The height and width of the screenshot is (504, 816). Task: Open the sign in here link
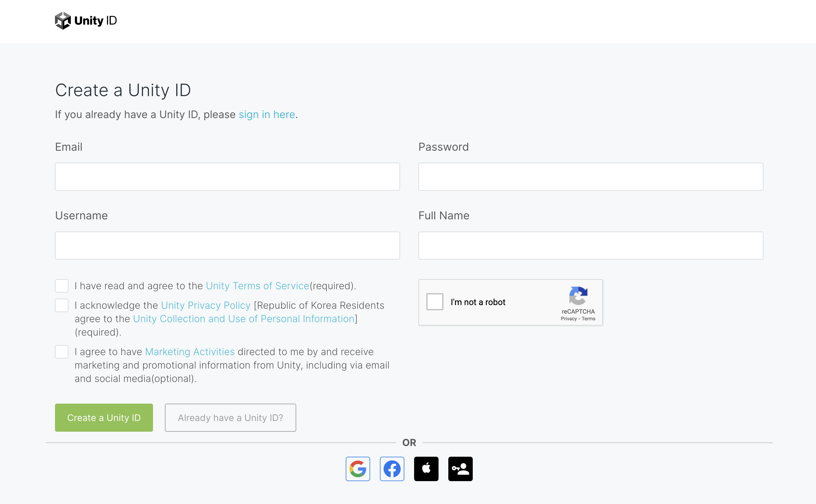267,114
